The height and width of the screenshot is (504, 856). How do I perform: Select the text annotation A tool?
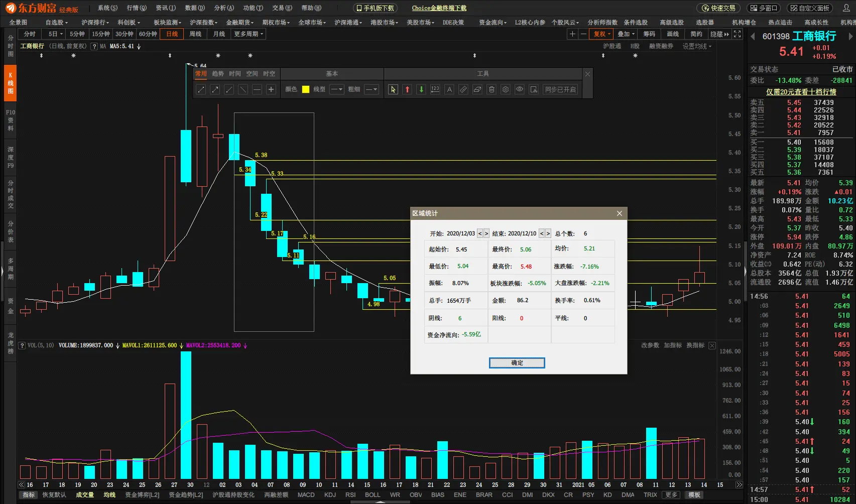coord(449,89)
